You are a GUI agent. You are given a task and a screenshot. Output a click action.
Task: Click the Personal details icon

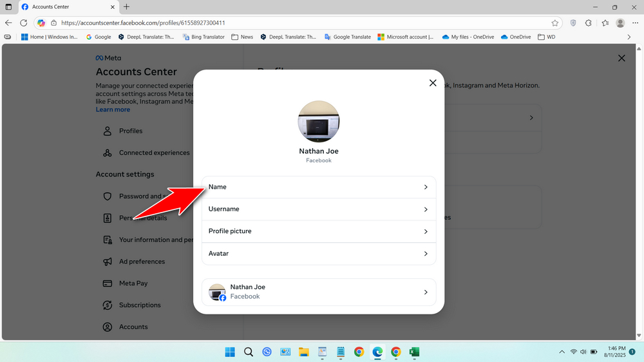coord(107,218)
